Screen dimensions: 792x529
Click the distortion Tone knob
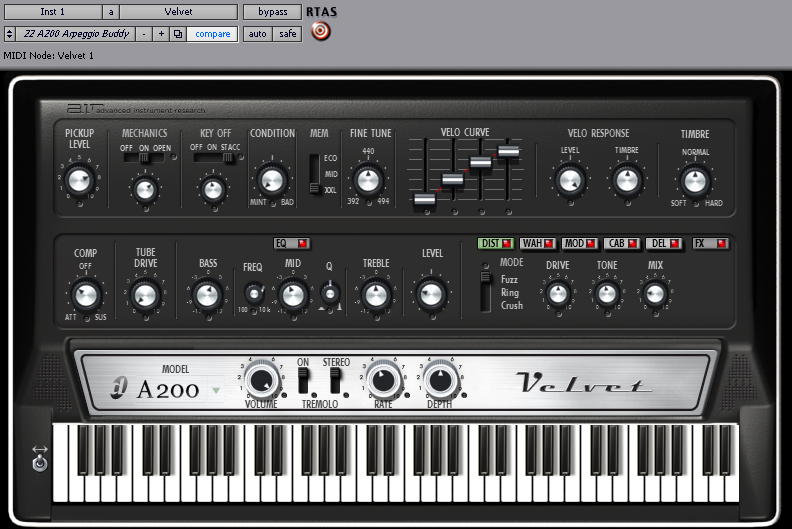(x=607, y=294)
